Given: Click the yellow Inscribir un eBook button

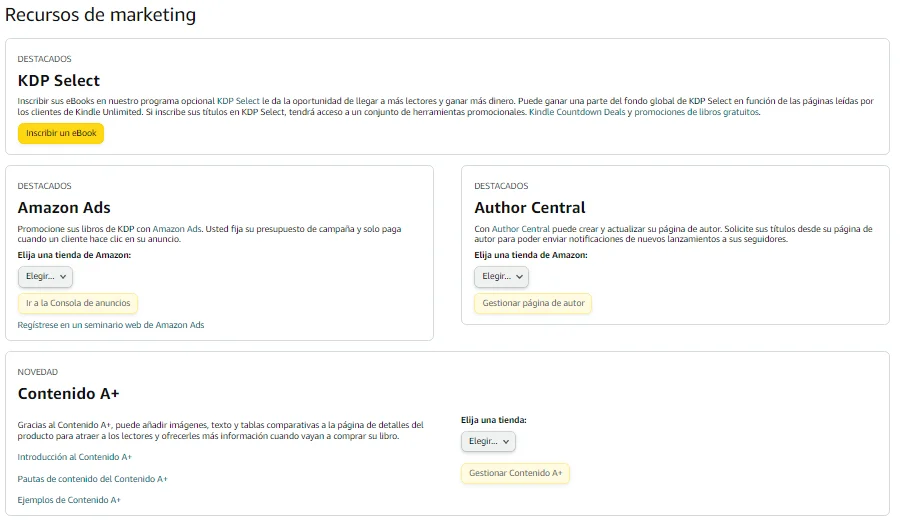Looking at the screenshot, I should pos(61,134).
